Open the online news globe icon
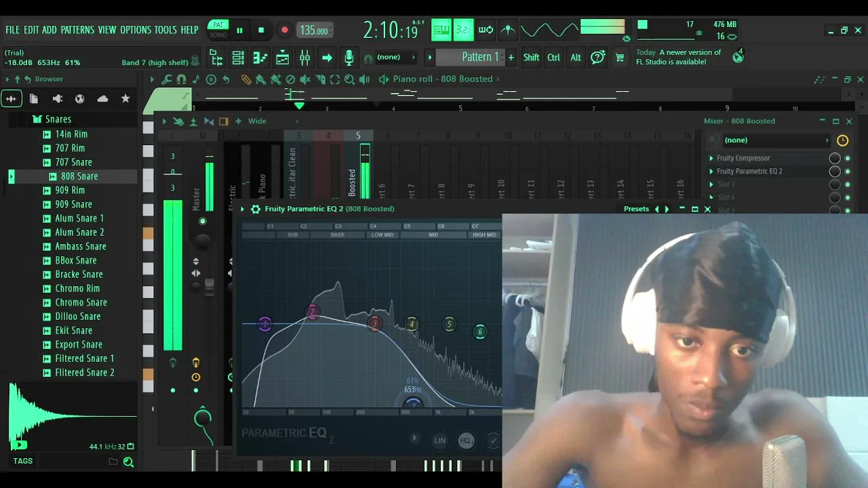 [738, 57]
